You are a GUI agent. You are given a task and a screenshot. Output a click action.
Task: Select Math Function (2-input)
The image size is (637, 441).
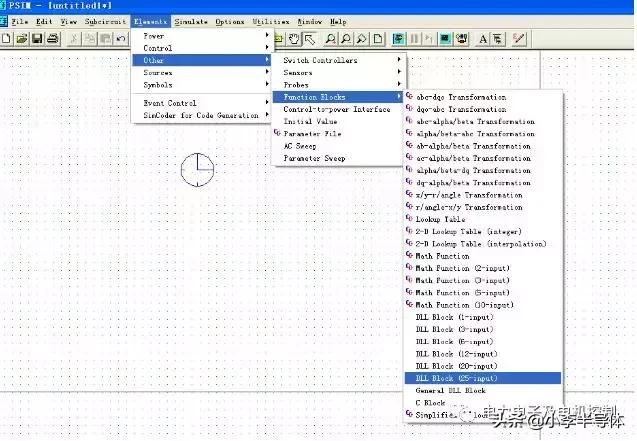[483, 268]
